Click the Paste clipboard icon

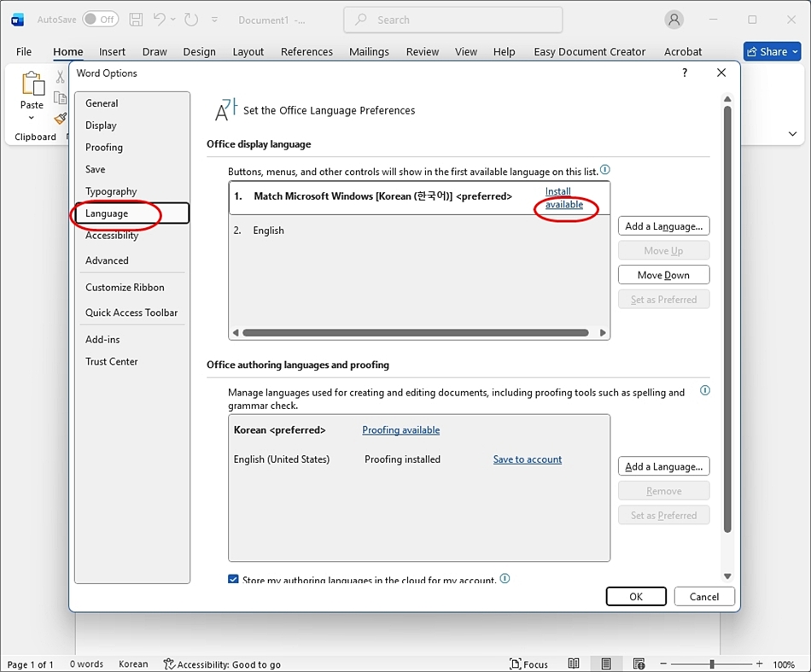32,85
